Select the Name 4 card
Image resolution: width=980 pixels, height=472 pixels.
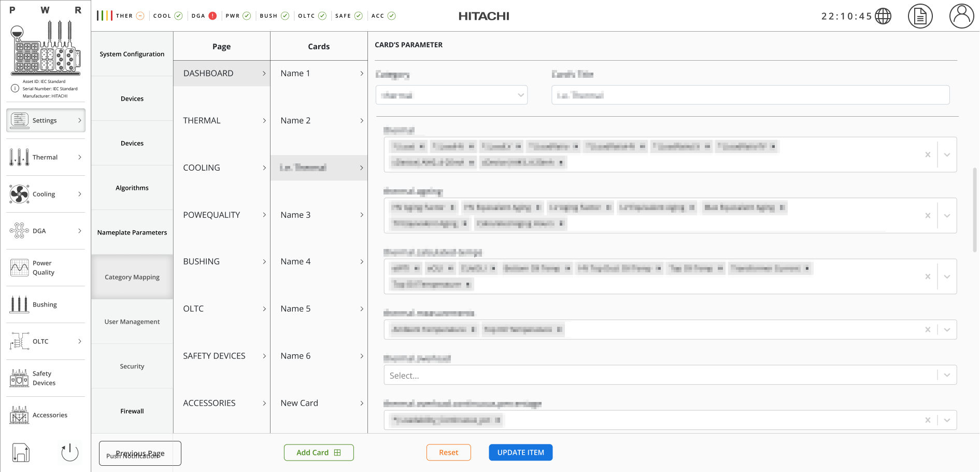point(319,261)
